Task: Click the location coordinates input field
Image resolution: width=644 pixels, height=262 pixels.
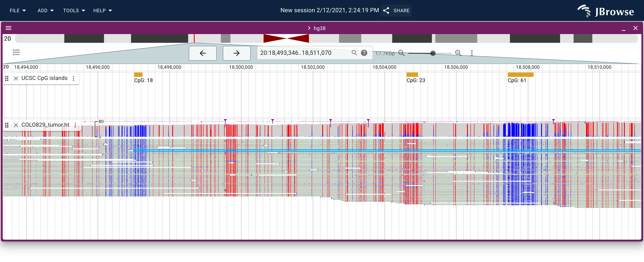Action: coord(304,53)
